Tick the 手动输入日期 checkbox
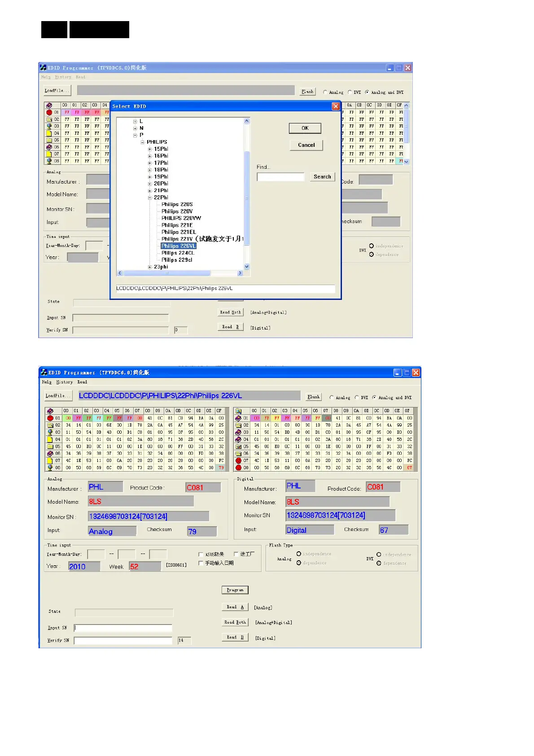This screenshot has width=534, height=756. (x=201, y=563)
